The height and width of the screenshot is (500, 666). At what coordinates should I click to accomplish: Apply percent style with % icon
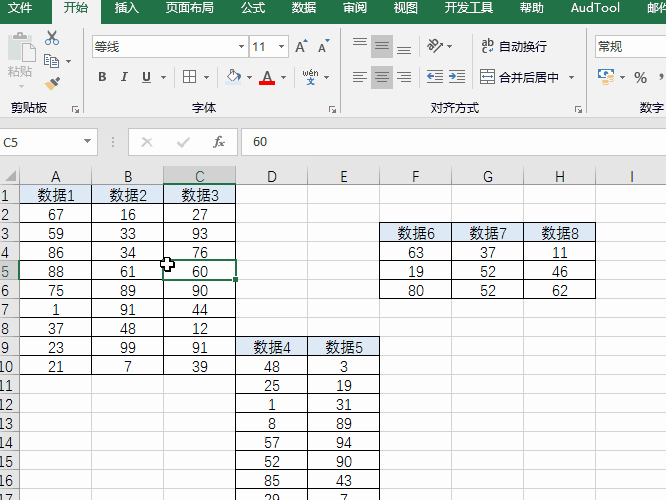(640, 77)
